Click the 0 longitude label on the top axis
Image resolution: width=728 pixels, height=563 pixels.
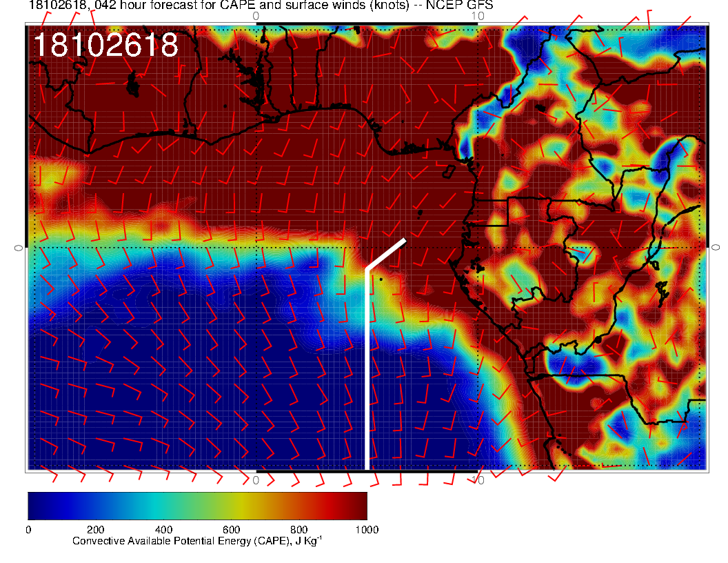(x=256, y=16)
